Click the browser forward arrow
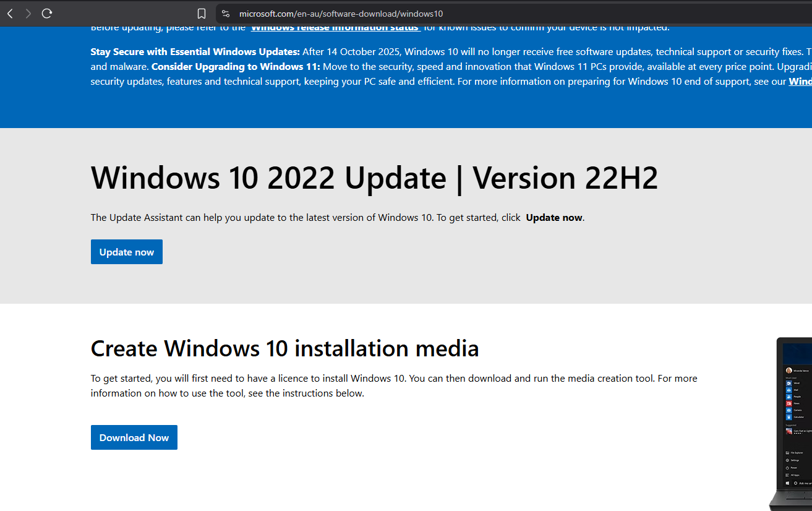812x511 pixels. coord(28,14)
